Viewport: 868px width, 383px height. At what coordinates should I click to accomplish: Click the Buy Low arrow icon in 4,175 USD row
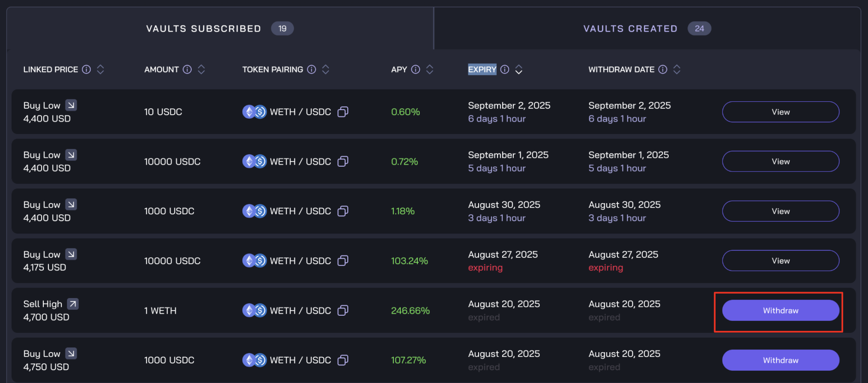click(x=71, y=254)
